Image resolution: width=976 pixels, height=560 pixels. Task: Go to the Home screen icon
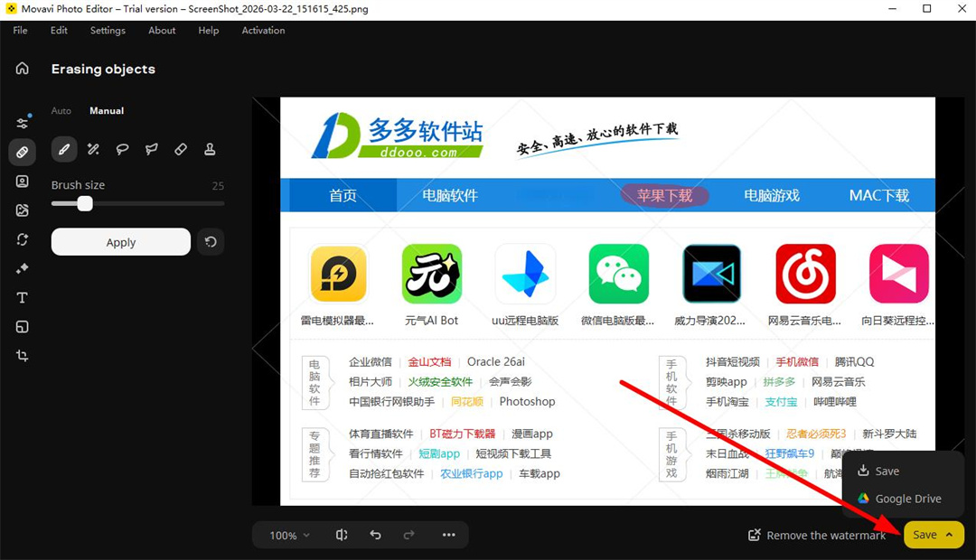(x=23, y=69)
